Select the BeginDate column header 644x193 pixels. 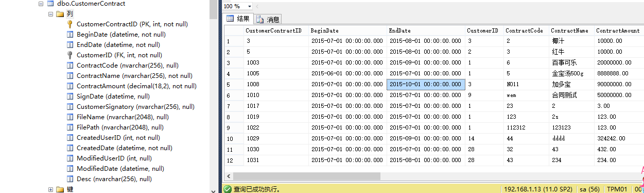347,30
